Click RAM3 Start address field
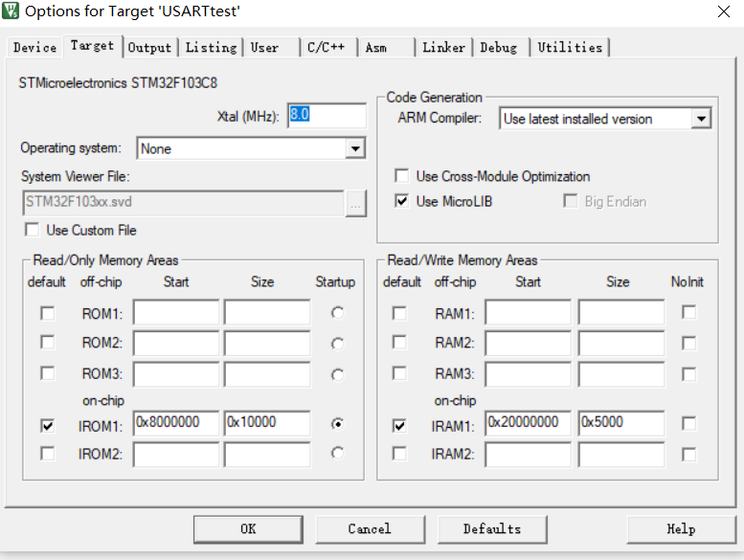 coord(529,374)
